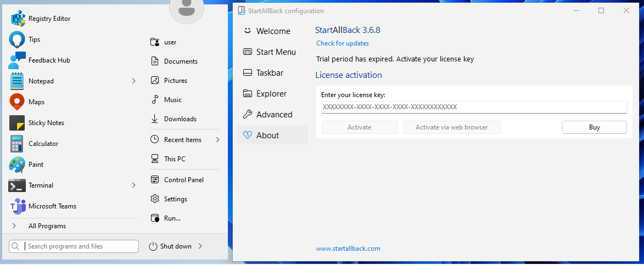Viewport: 644px width, 265px height.
Task: Click the Buy license button
Action: (x=594, y=127)
